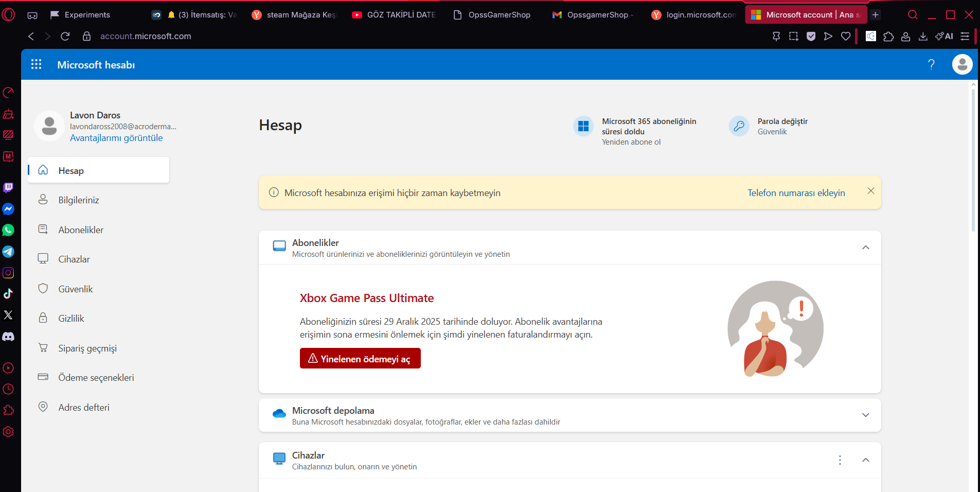Dismiss the yellow phone number banner
The image size is (980, 492).
point(870,191)
